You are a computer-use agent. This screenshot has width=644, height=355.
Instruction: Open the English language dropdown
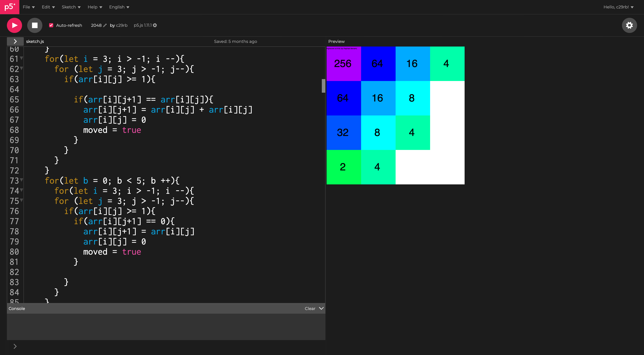point(119,7)
